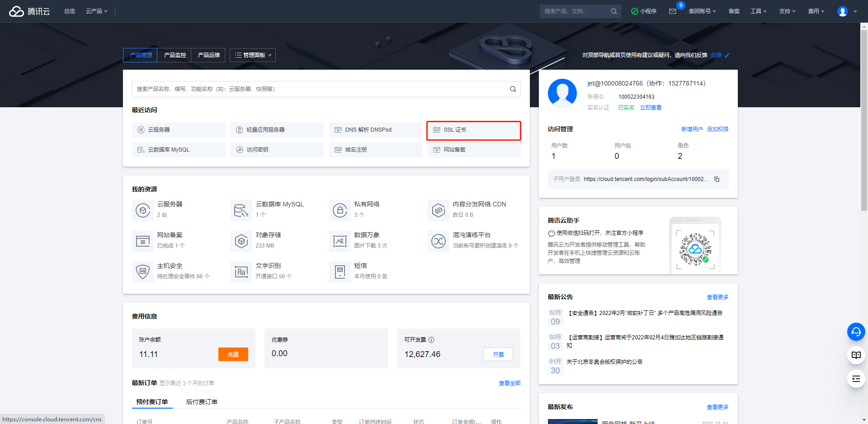This screenshot has width=868, height=424.
Task: Click the 内容分发网络 CDN icon
Action: pos(439,210)
